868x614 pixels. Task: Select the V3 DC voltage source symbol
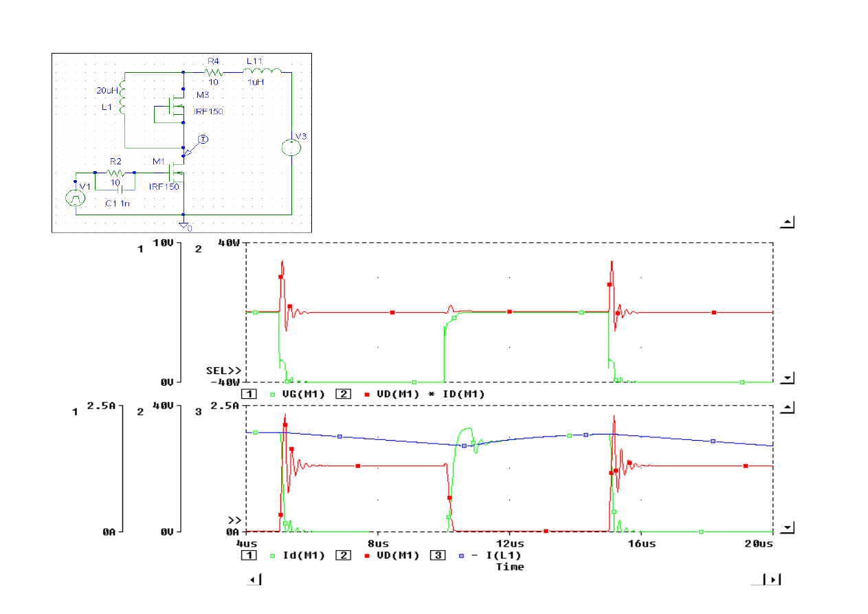tap(291, 147)
